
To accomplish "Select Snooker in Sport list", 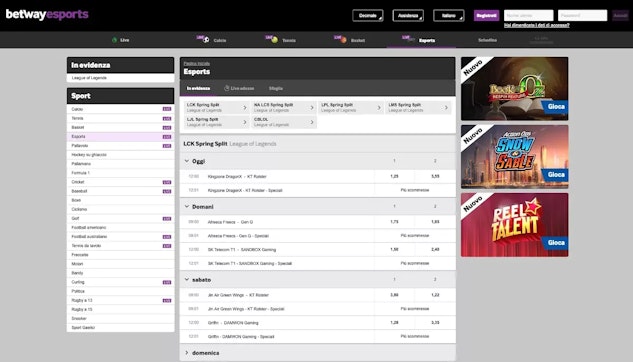I will (x=120, y=318).
